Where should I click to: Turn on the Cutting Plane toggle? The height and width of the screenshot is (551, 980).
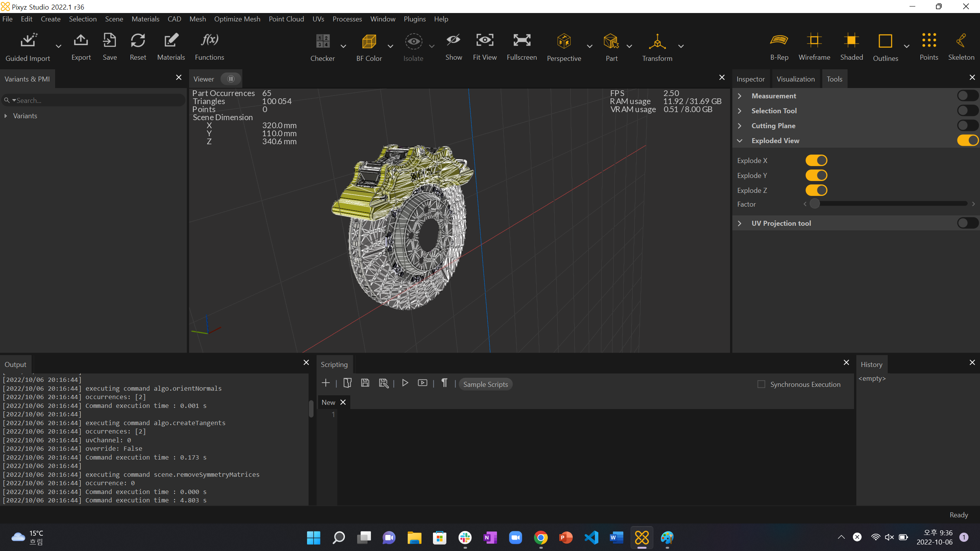coord(967,126)
